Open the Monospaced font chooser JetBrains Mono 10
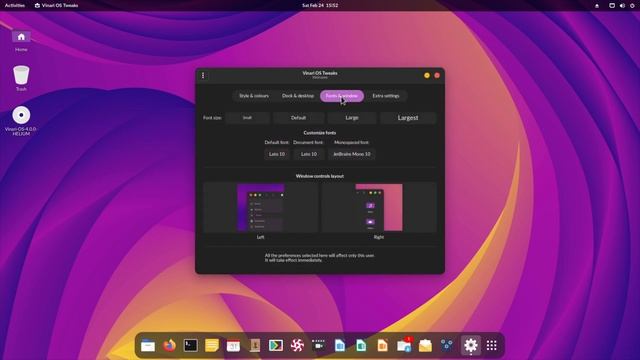Screen dimensions: 640x360 (351, 154)
